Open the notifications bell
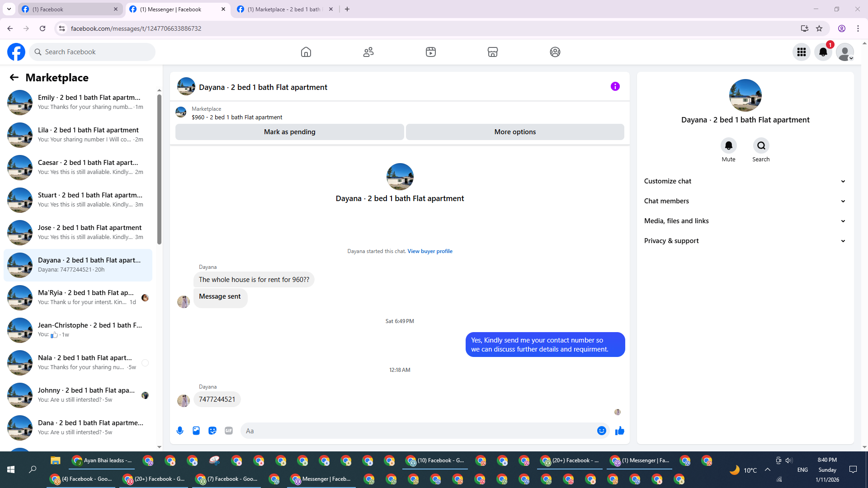Screen dimensions: 868x488 click(823, 52)
